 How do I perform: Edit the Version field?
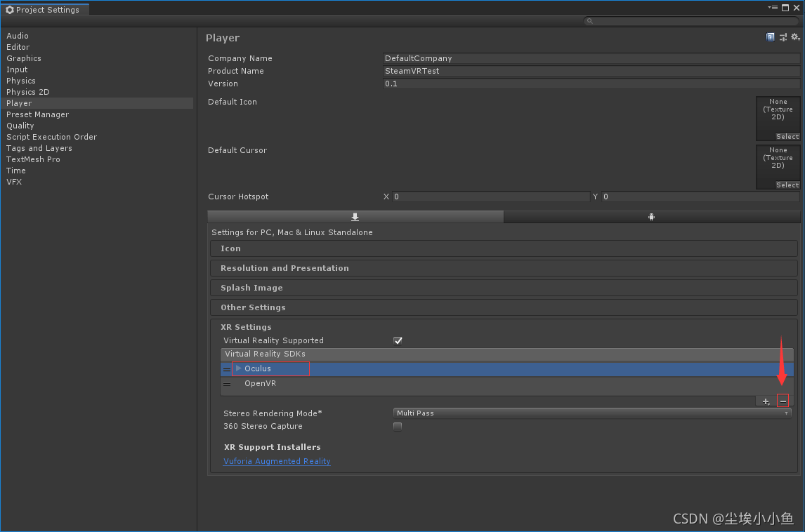591,84
